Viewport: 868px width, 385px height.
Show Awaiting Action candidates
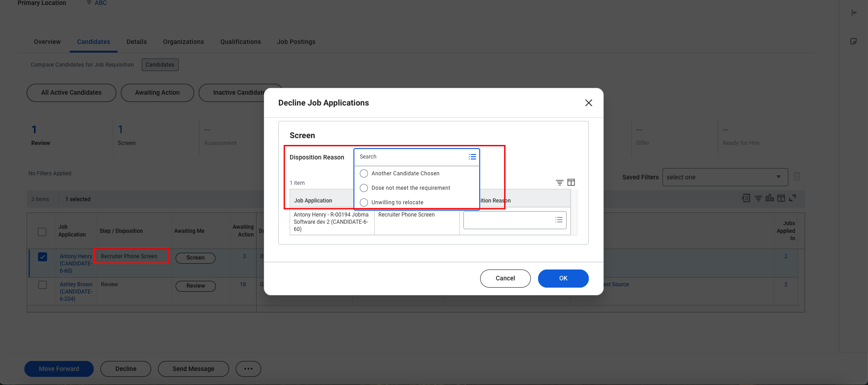click(157, 92)
